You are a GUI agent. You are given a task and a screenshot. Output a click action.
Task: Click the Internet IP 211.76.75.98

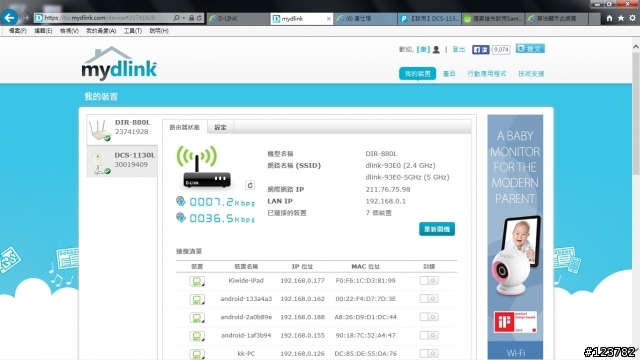tap(388, 189)
